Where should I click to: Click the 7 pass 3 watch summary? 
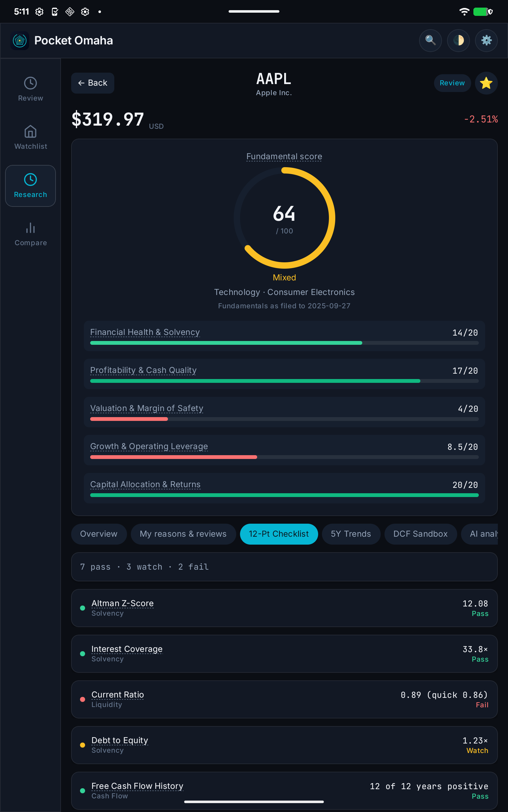[x=284, y=567]
